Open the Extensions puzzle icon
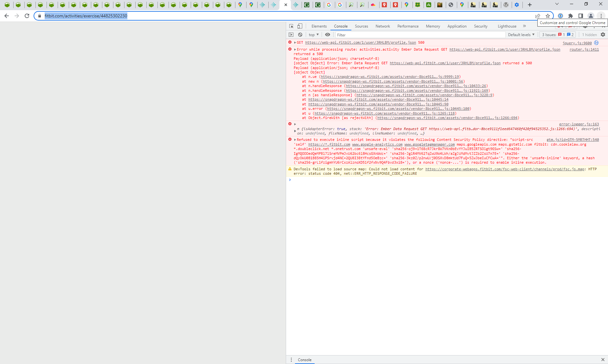The height and width of the screenshot is (364, 608). pos(571,16)
